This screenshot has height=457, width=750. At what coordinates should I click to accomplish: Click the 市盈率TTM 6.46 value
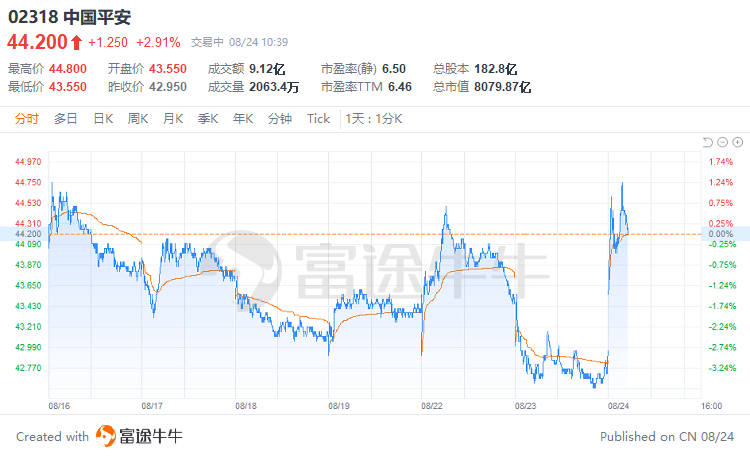point(399,87)
